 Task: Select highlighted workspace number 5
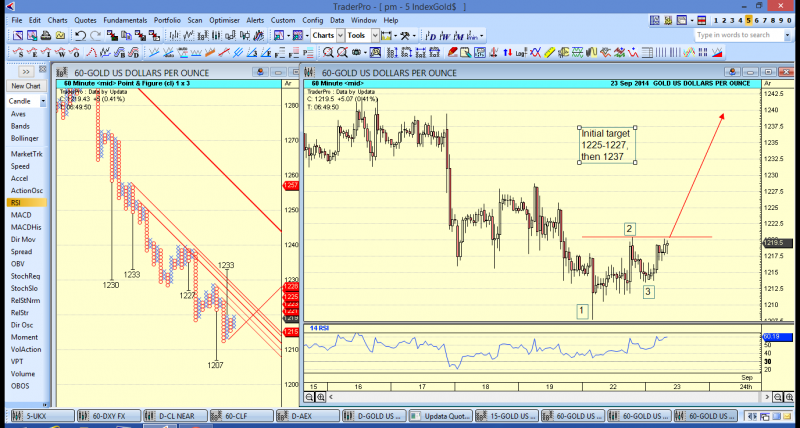(747, 20)
